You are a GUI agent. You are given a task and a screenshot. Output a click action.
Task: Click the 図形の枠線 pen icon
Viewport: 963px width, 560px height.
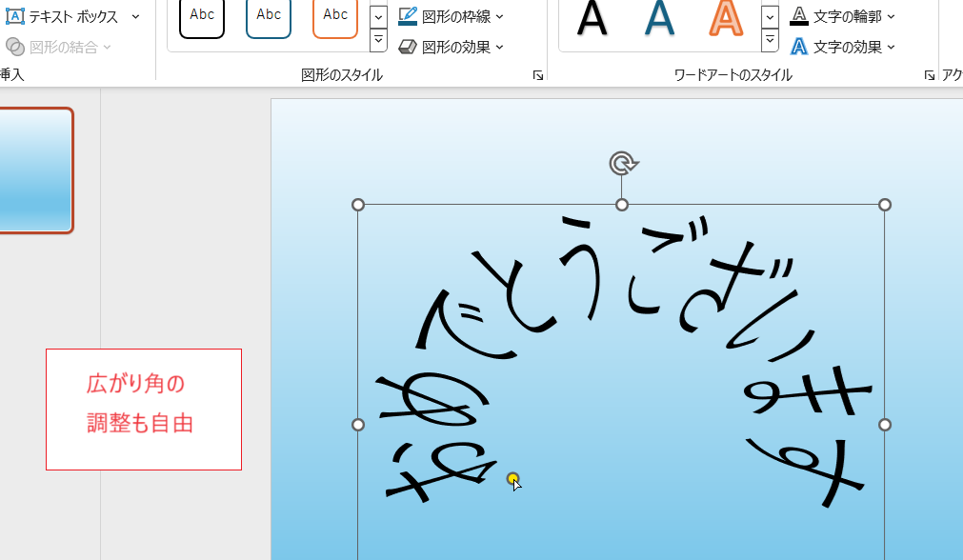408,16
